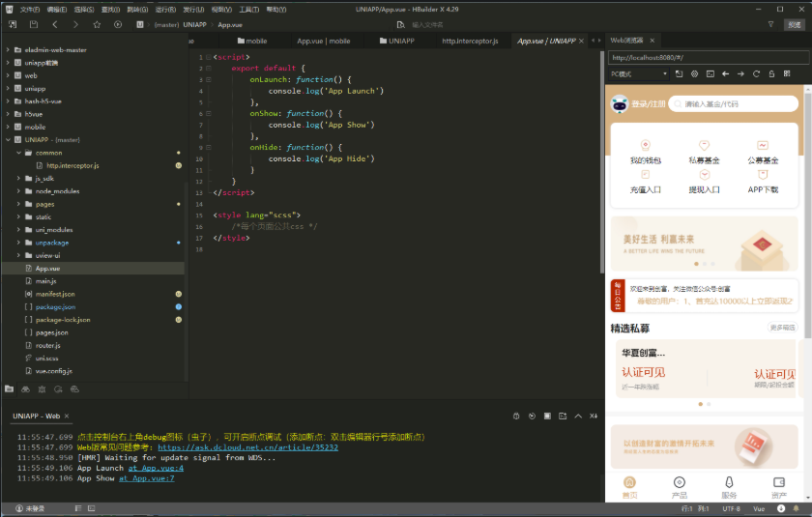812x517 pixels.
Task: Open the 运行(R) menu
Action: coord(165,10)
